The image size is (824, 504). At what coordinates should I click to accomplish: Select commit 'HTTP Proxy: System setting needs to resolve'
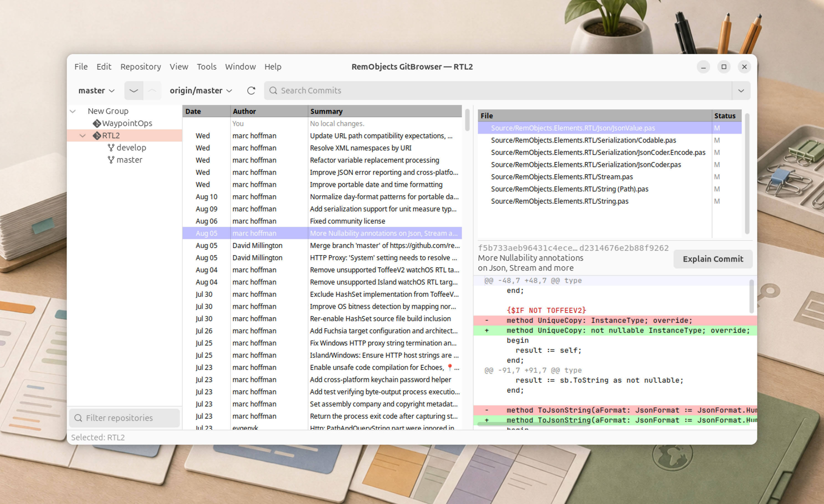[322, 258]
